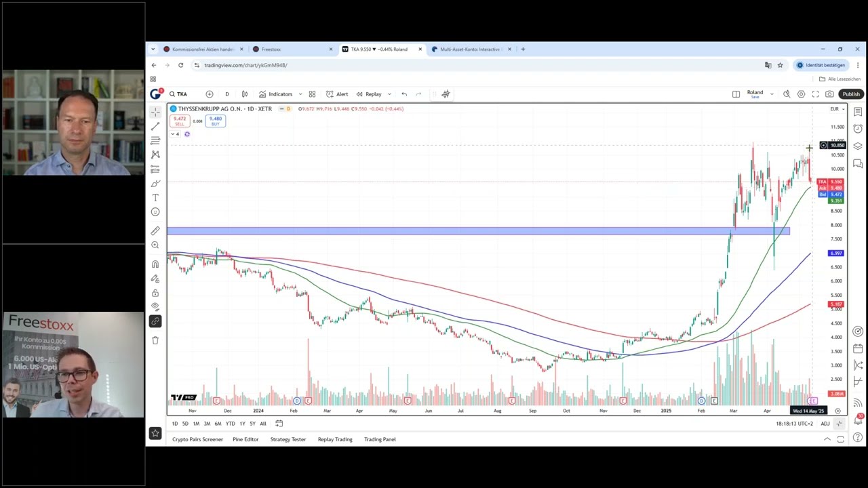Set the chart range to YTD
Image resolution: width=868 pixels, height=488 pixels.
tap(231, 424)
